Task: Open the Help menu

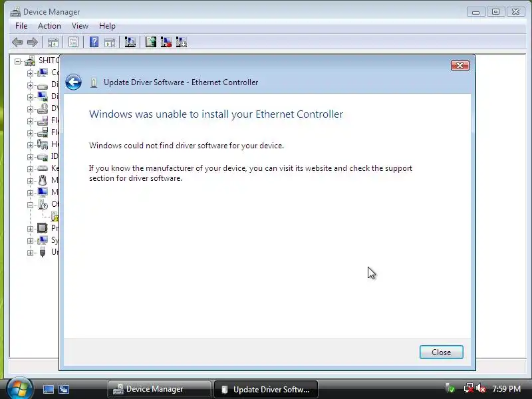Action: click(x=107, y=26)
